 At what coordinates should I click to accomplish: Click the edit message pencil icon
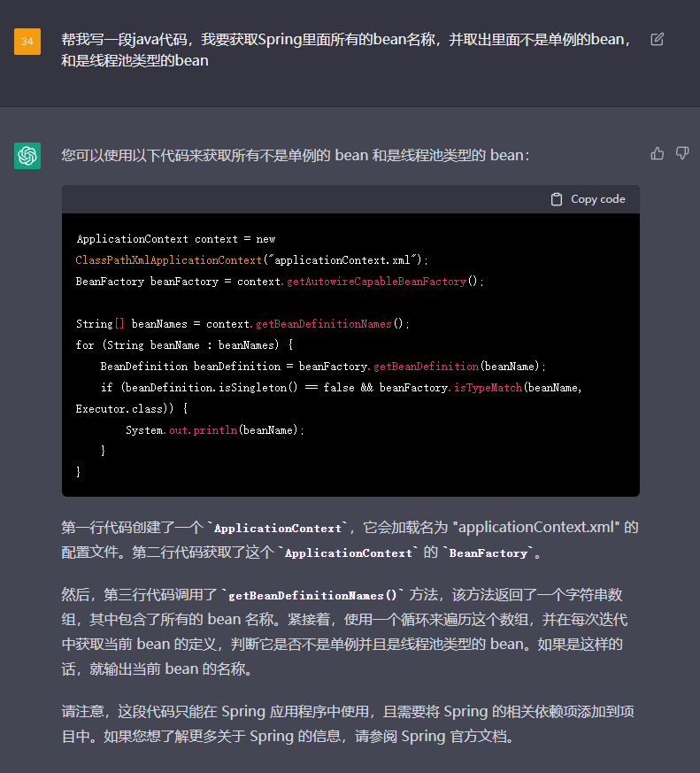[x=657, y=39]
